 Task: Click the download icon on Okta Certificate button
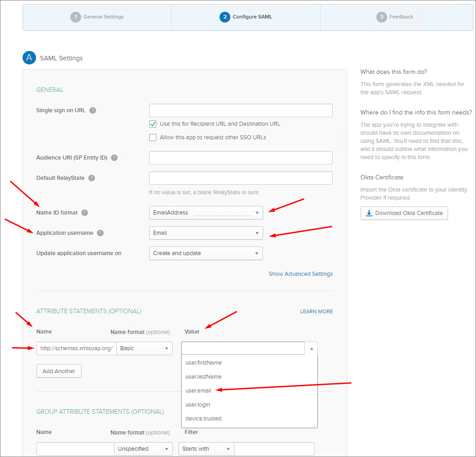(x=369, y=213)
